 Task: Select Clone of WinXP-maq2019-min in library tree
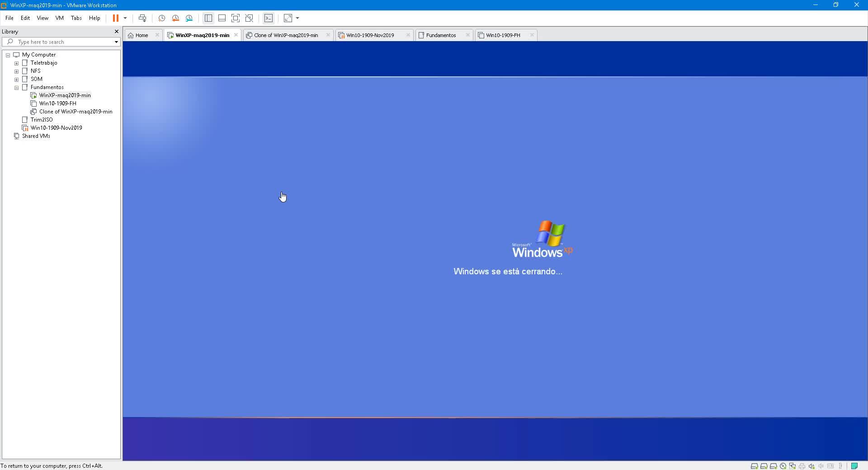coord(75,112)
